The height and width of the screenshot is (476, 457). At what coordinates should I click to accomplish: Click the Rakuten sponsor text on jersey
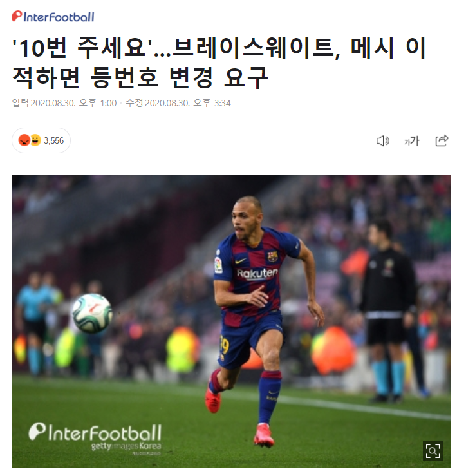(257, 273)
